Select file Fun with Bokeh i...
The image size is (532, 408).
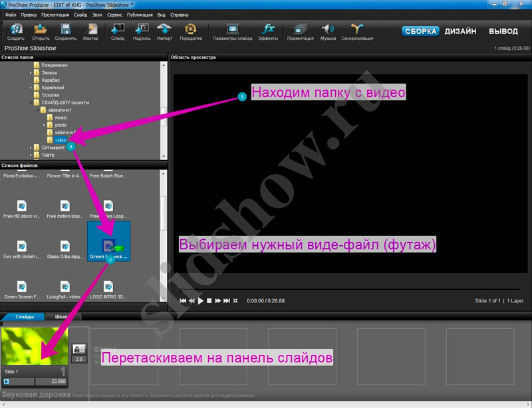22,250
